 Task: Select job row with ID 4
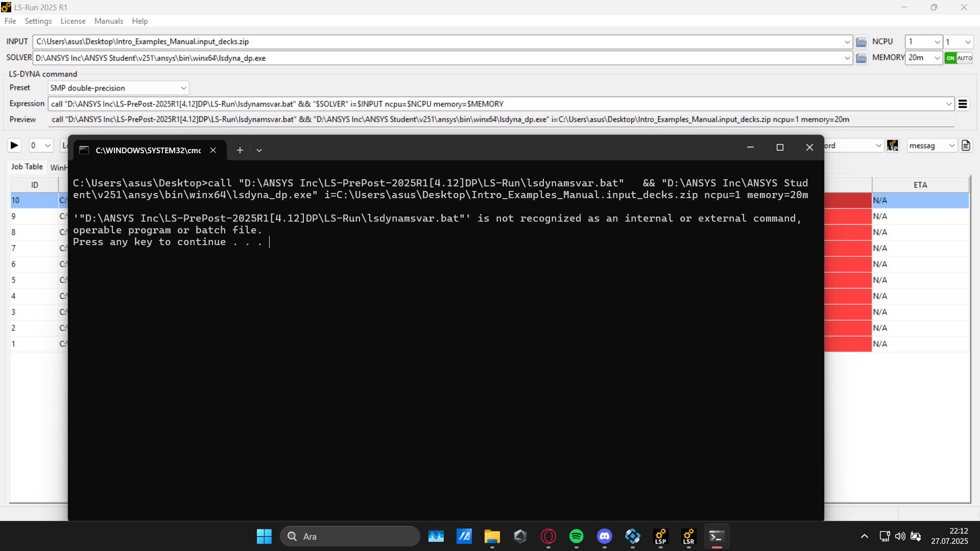34,296
